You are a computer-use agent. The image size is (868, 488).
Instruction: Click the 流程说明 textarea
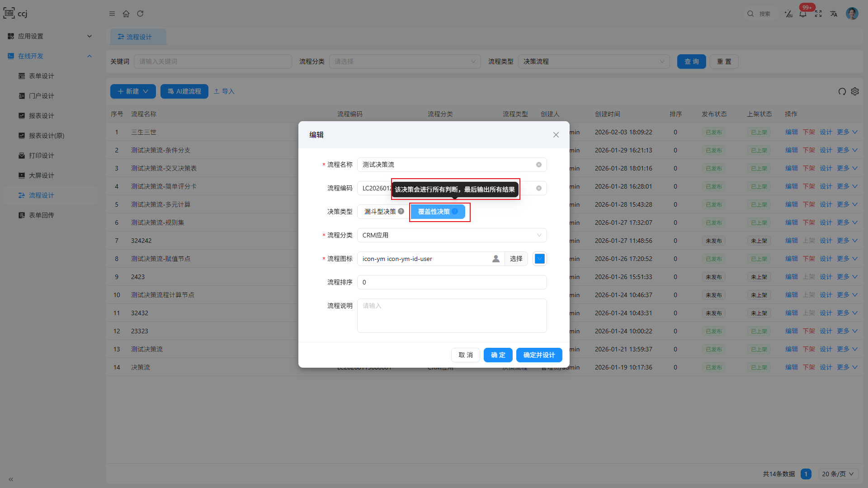452,316
